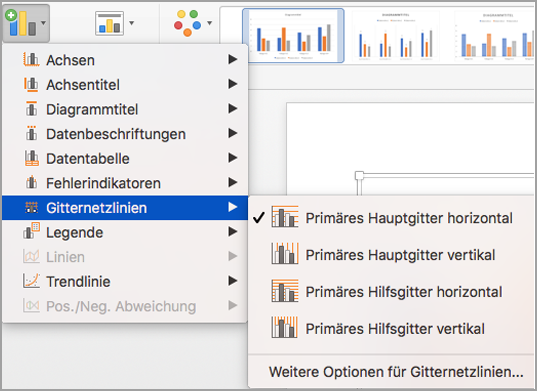Image resolution: width=537 pixels, height=391 pixels.
Task: Enable Primäres Hilfsgitter vertikal
Action: [391, 328]
